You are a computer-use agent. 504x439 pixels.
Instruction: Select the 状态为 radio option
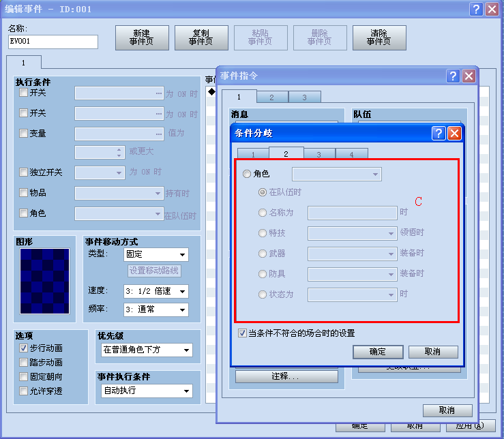[x=263, y=294]
